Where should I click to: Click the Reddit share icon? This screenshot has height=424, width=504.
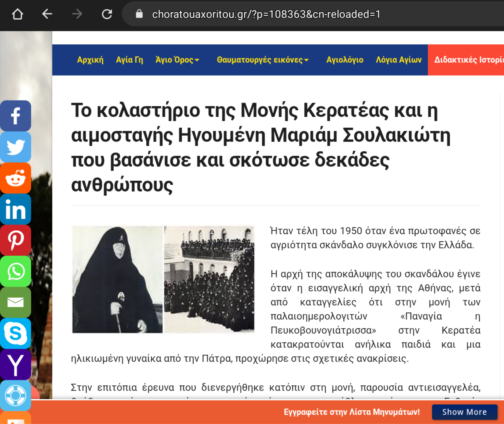pos(16,178)
